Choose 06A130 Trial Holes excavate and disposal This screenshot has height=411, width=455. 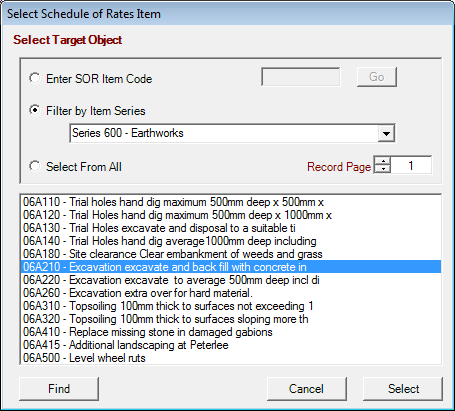tap(231, 228)
